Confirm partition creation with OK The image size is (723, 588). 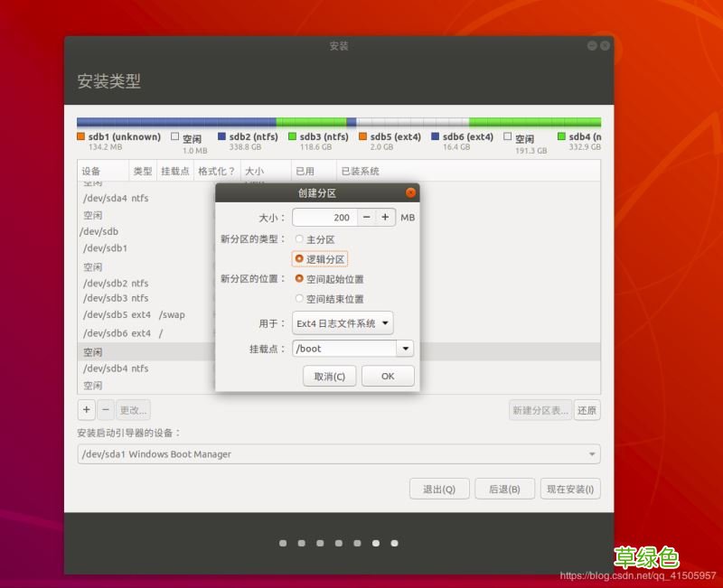[388, 376]
